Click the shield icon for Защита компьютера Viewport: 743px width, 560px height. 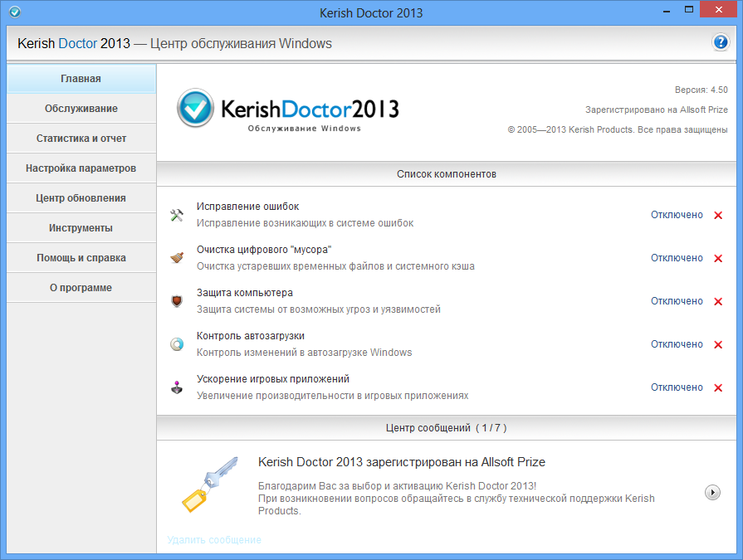point(177,301)
